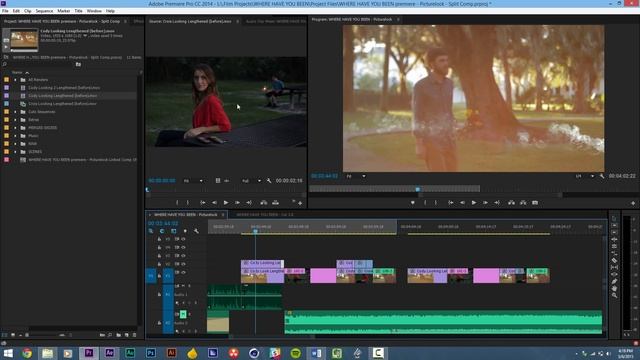
Task: Select the Slip tool
Action: coord(614,267)
